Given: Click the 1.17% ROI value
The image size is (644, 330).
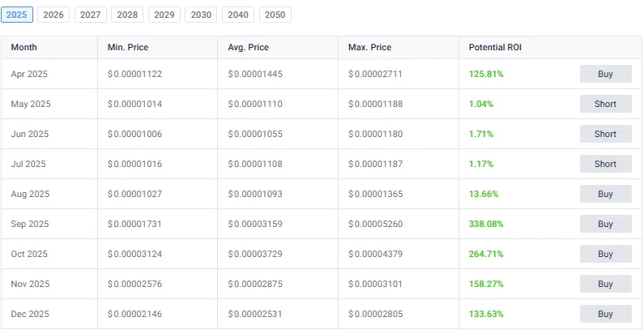Looking at the screenshot, I should 481,164.
